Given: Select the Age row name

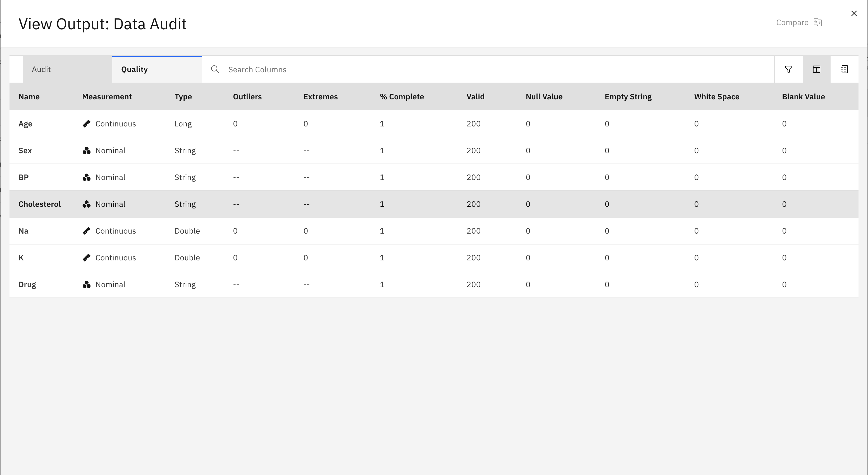Looking at the screenshot, I should click(x=25, y=124).
